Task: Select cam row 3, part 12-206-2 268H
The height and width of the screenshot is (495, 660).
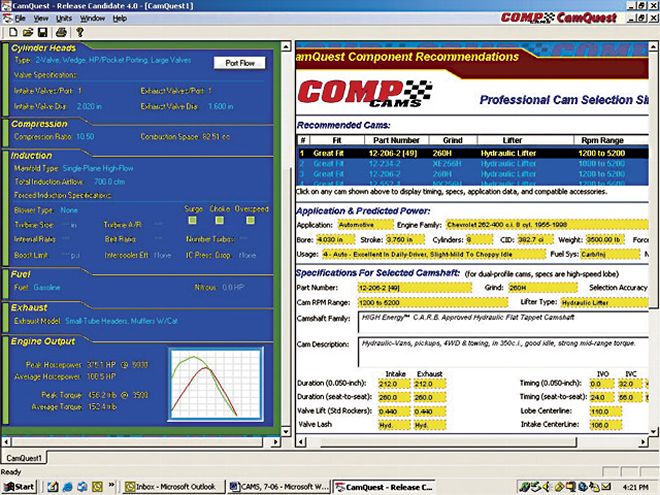Action: (x=472, y=174)
